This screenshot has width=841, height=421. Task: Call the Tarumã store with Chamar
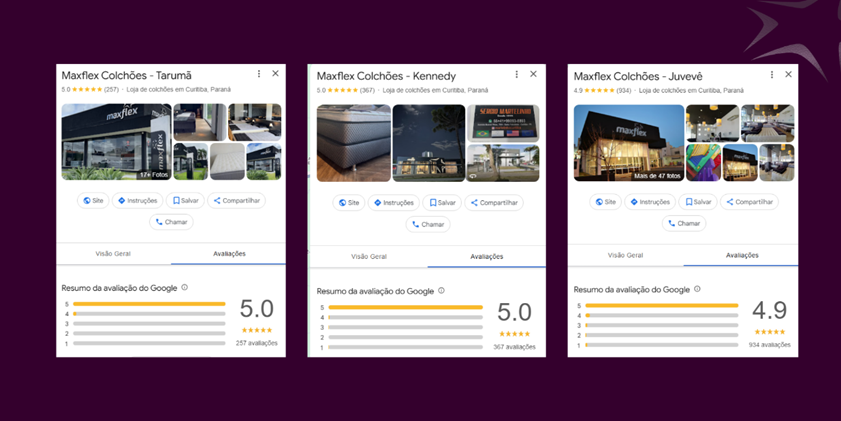171,222
